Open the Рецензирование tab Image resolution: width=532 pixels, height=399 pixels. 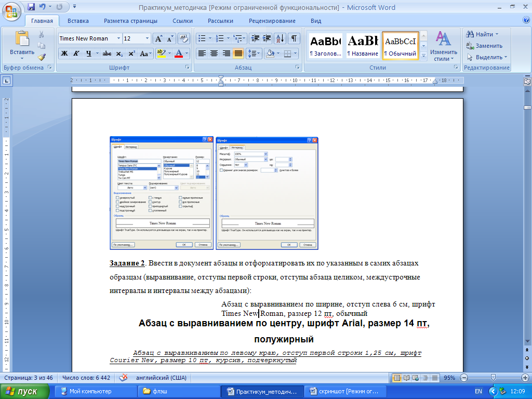click(272, 21)
